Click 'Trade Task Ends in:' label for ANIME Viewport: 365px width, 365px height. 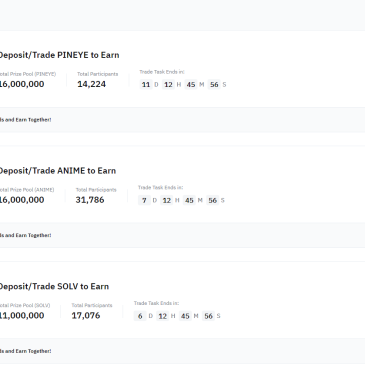coord(161,187)
